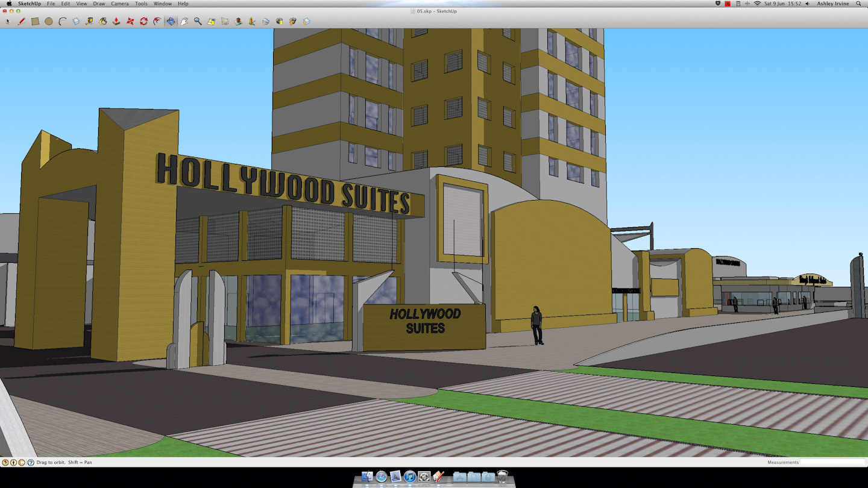Click the 05.skp window title
The image size is (868, 488).
coord(437,11)
